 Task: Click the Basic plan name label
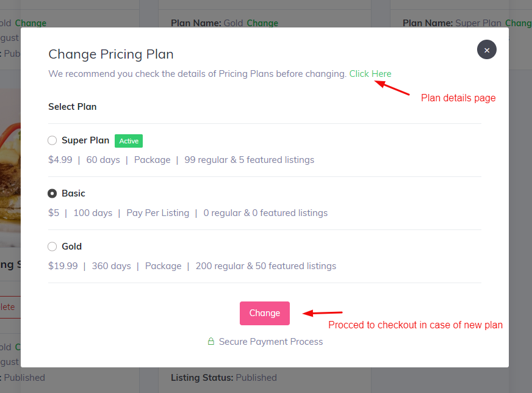[x=73, y=193]
